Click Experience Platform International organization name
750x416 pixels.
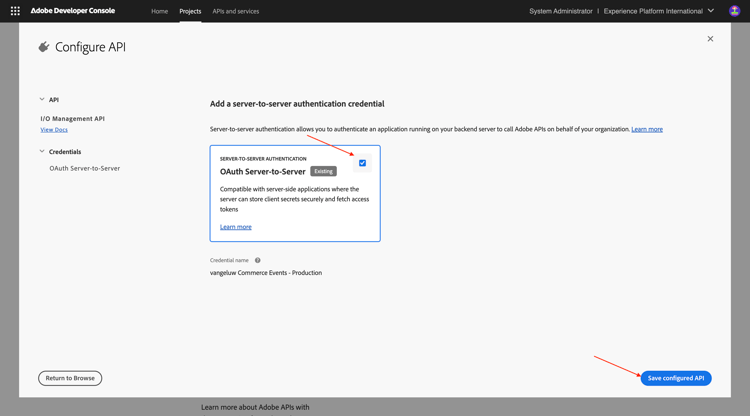[x=653, y=11]
